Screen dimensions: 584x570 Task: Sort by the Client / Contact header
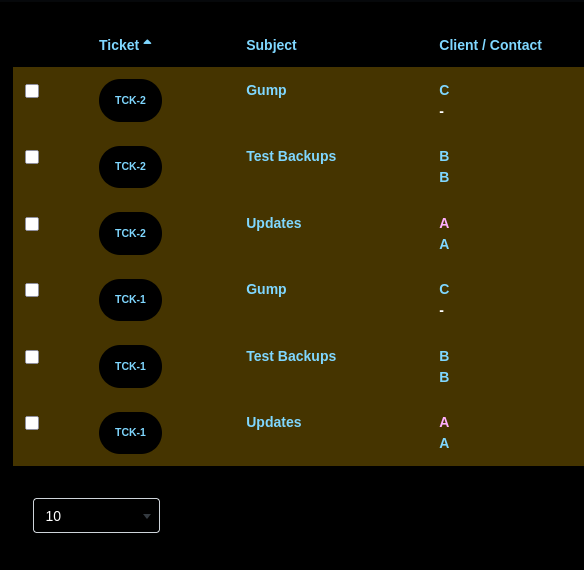tap(490, 45)
